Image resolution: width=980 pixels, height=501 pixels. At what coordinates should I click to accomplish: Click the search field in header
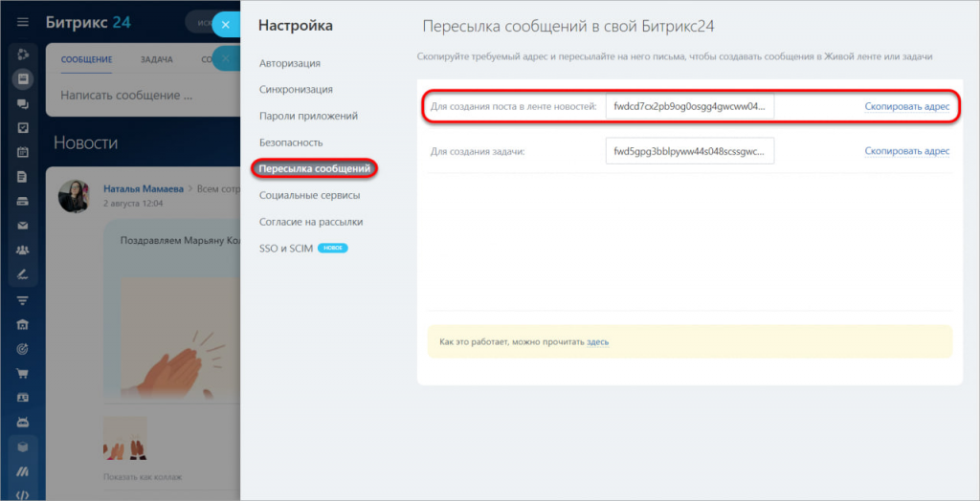pos(212,23)
